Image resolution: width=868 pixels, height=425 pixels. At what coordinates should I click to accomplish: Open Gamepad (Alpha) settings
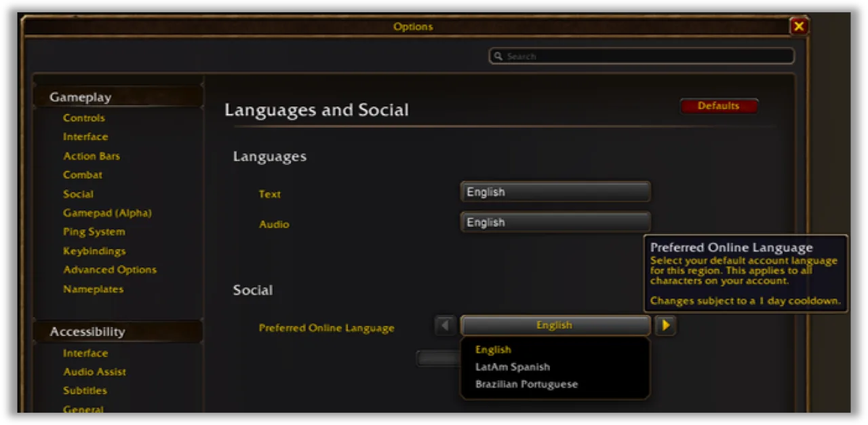(x=107, y=213)
